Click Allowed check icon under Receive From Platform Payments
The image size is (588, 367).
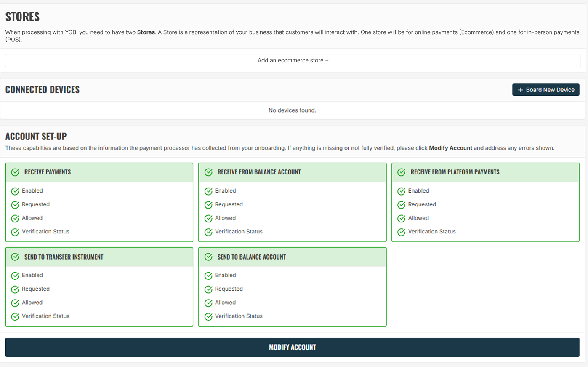pyautogui.click(x=402, y=219)
